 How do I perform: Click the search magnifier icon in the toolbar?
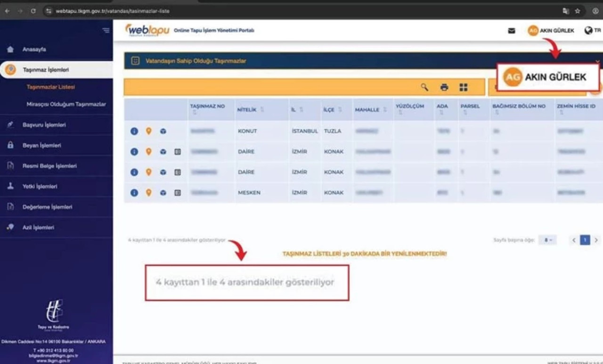tap(424, 87)
